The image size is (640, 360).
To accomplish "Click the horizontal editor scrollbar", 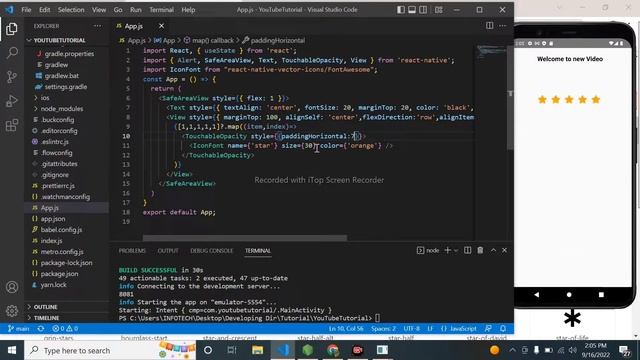I will coord(245,238).
